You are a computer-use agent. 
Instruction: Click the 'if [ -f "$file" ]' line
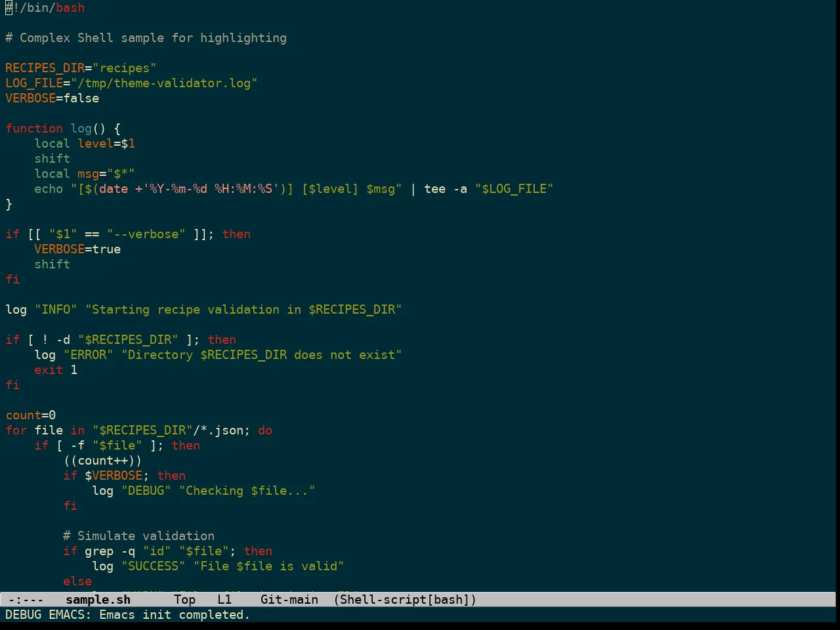point(117,446)
